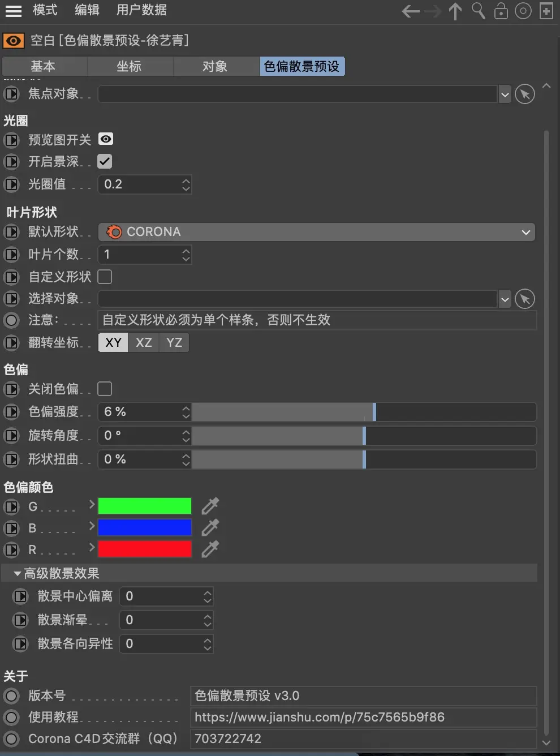Open the hamburger menu in the top-left corner

tap(14, 11)
